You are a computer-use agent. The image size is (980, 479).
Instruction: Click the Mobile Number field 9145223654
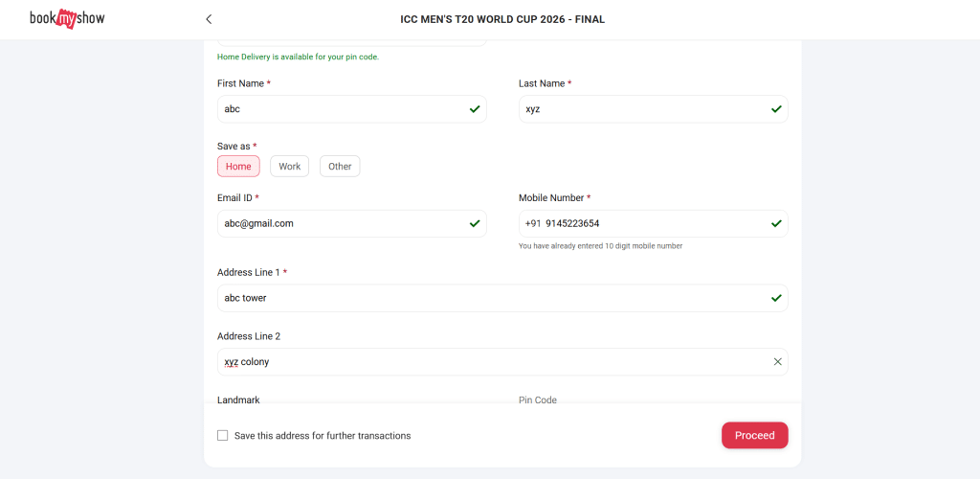653,223
